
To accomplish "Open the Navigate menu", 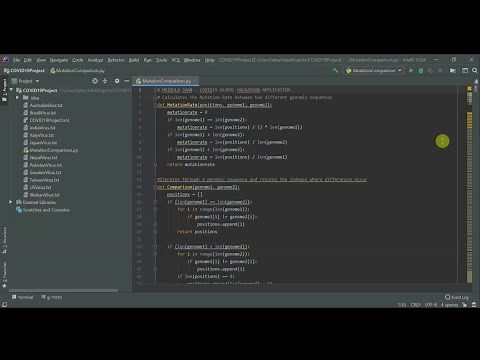I will point(59,60).
